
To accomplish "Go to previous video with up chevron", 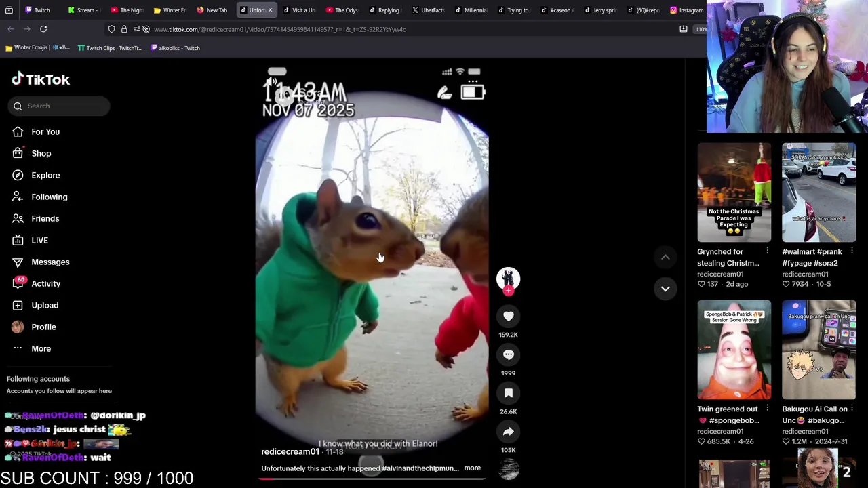I will (665, 257).
